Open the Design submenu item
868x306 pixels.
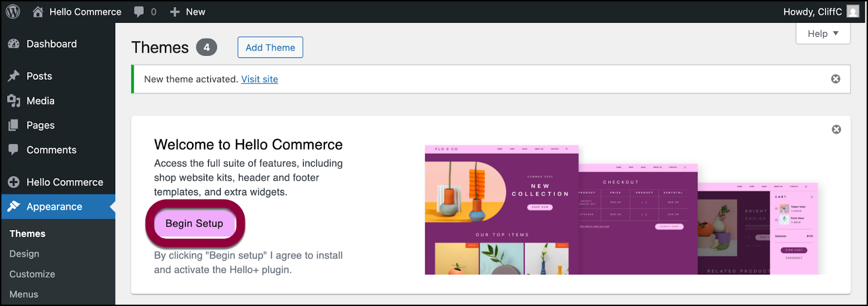(x=24, y=254)
